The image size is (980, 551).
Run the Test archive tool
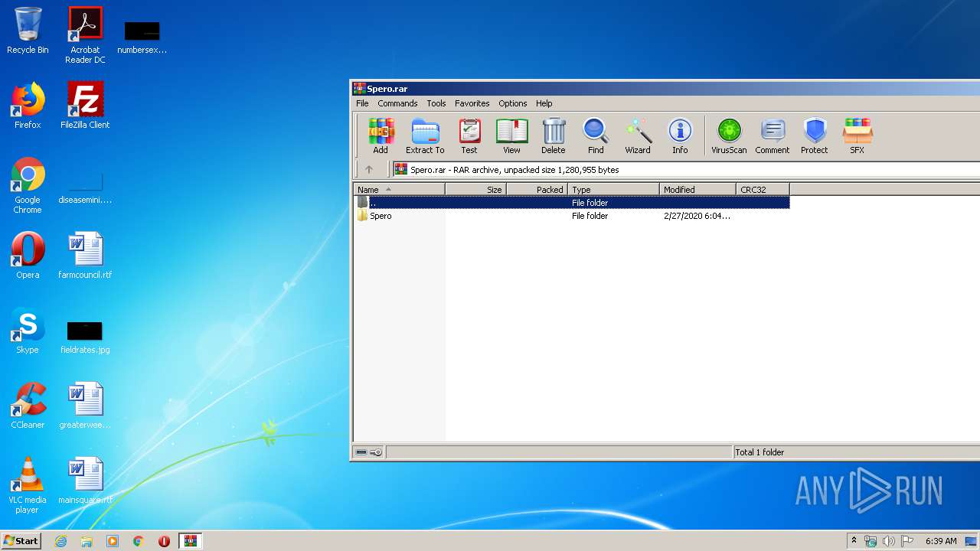coord(469,135)
